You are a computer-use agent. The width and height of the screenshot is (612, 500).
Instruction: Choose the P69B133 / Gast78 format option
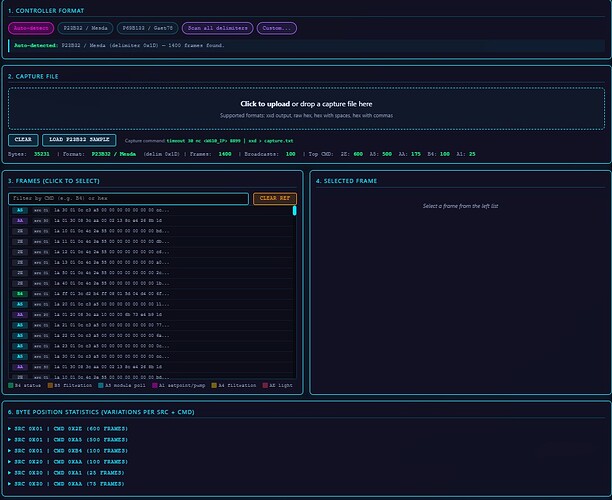click(x=148, y=28)
